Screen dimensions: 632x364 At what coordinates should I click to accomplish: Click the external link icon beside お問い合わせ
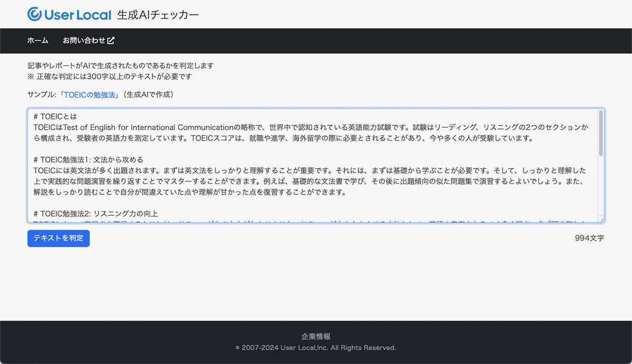tap(111, 41)
